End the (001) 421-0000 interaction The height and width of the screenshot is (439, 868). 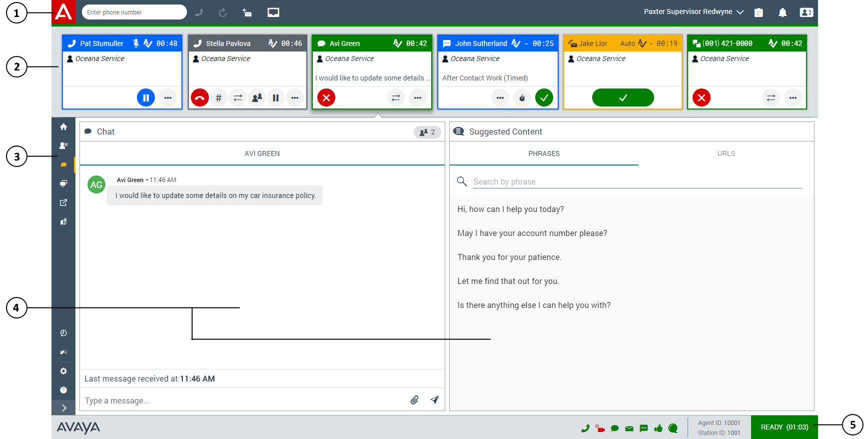point(702,97)
